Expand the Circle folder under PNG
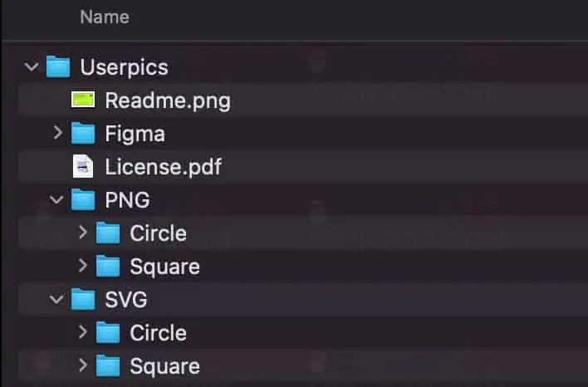Image resolution: width=588 pixels, height=387 pixels. [82, 233]
